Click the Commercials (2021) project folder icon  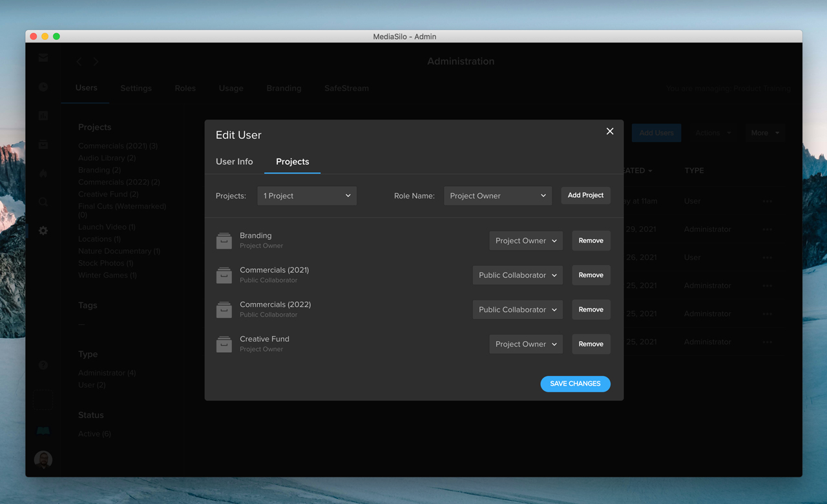(x=224, y=275)
